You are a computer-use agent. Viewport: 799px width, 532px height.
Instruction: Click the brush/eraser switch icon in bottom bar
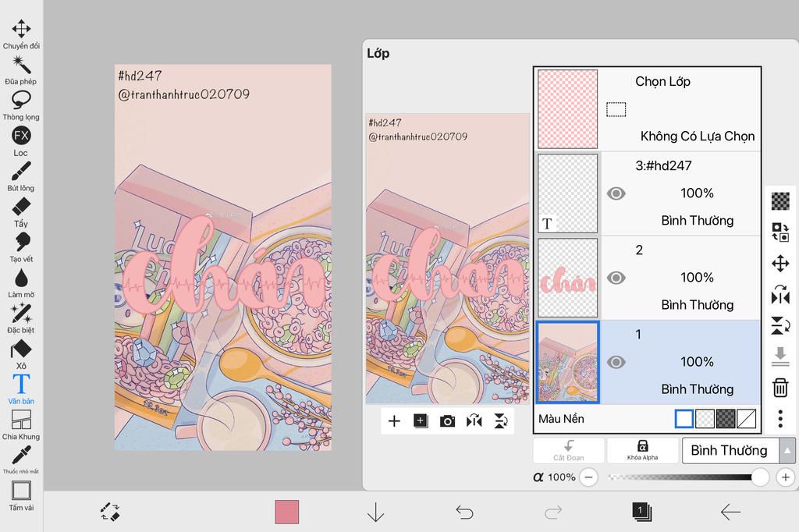[x=109, y=512]
